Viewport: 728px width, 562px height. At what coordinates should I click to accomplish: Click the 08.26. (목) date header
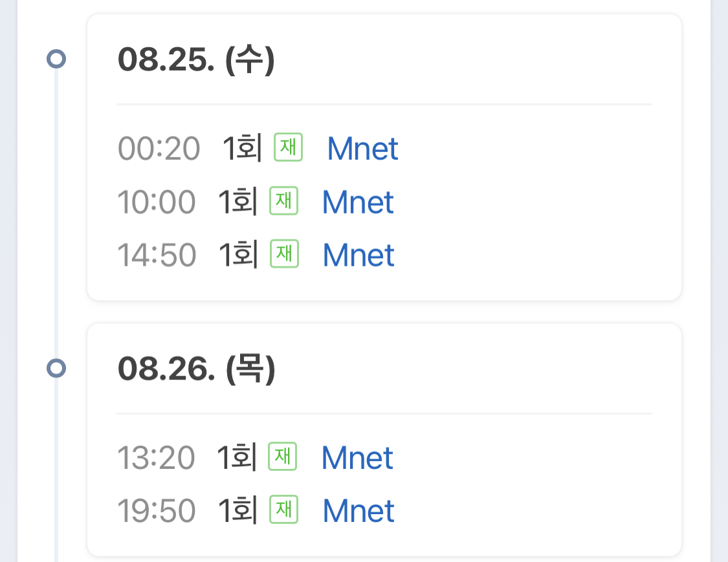pyautogui.click(x=196, y=369)
